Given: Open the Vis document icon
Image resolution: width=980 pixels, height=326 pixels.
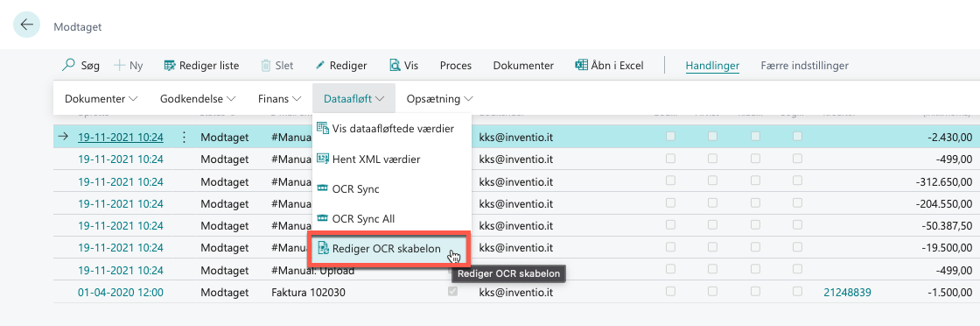Looking at the screenshot, I should 395,65.
